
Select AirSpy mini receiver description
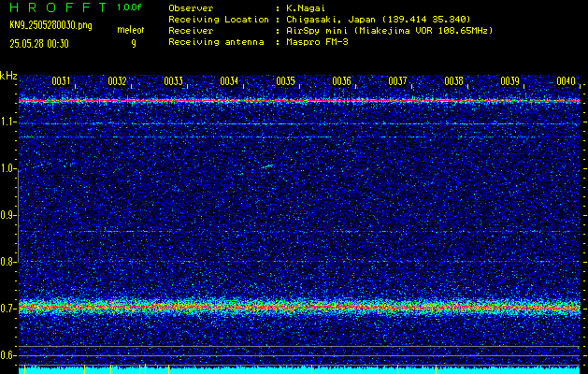390,31
